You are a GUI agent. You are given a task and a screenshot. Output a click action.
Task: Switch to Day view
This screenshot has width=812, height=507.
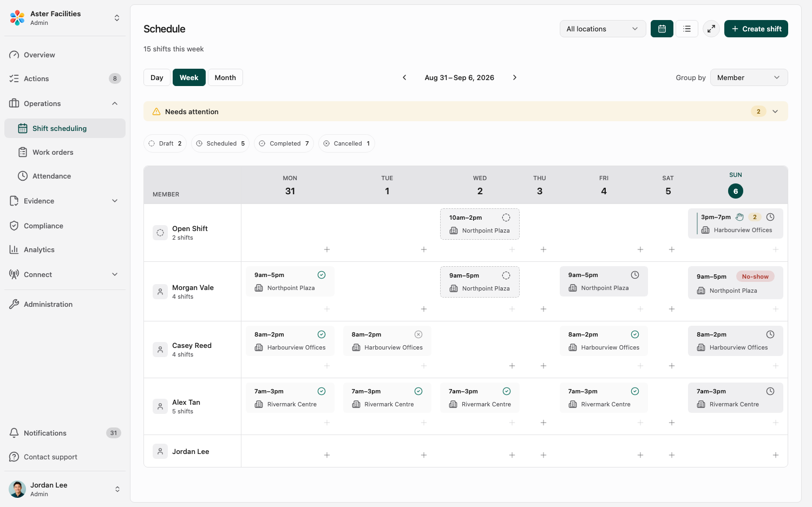coord(157,77)
